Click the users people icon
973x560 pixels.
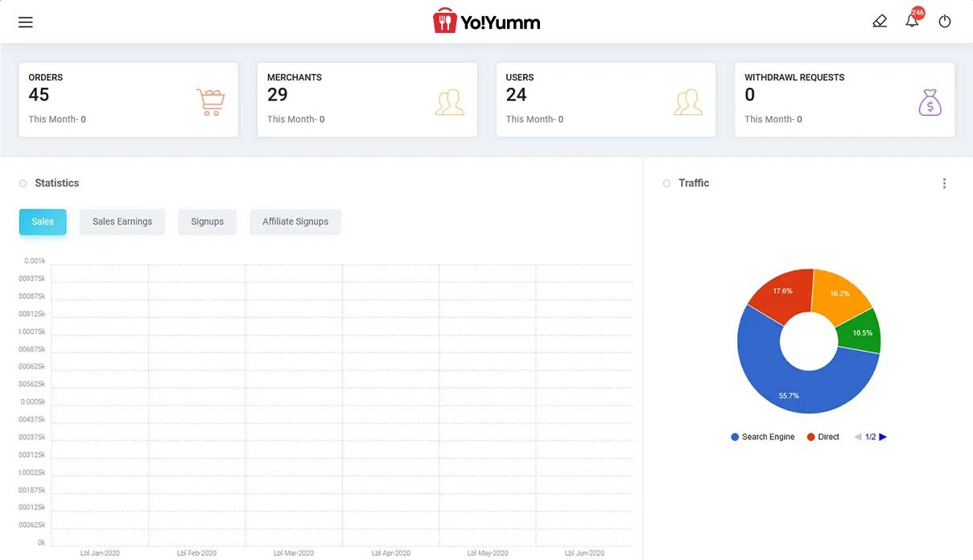pyautogui.click(x=688, y=102)
